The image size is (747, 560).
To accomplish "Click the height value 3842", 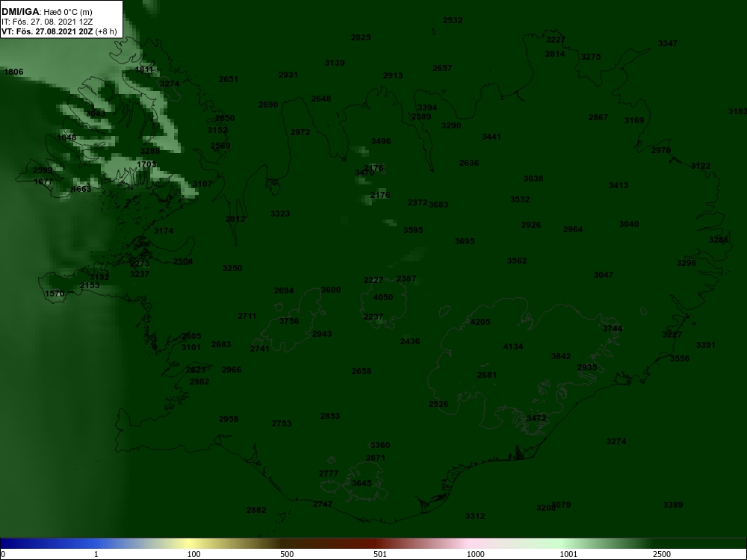I will tap(561, 356).
